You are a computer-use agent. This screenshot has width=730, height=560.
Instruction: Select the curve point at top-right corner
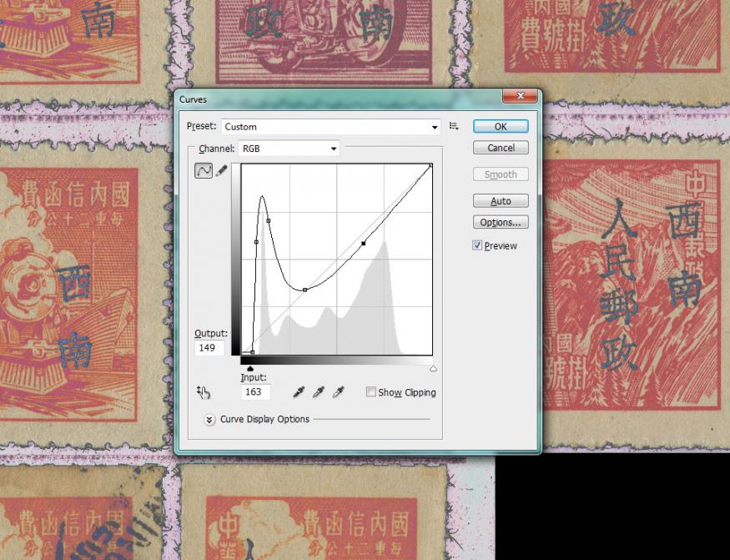(431, 165)
